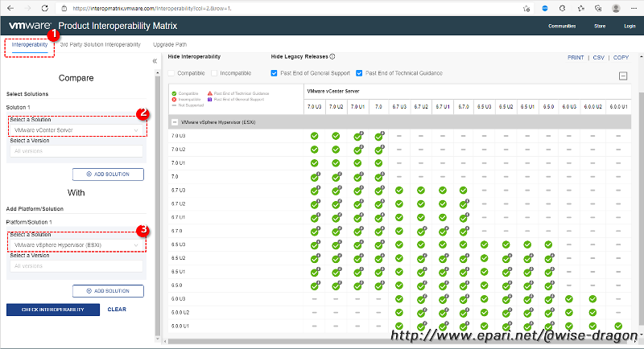The height and width of the screenshot is (349, 644).
Task: Collapse the VMware vSphere Hypervisor (ESXi) group
Action: click(175, 122)
